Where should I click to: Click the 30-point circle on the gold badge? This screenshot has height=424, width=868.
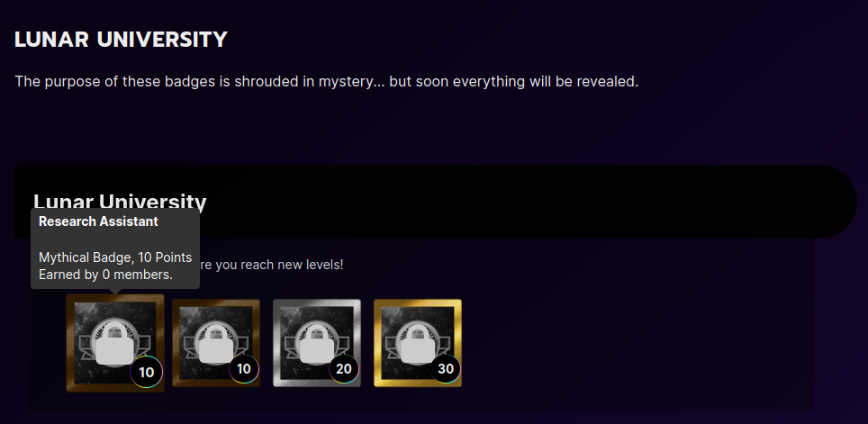pyautogui.click(x=445, y=369)
